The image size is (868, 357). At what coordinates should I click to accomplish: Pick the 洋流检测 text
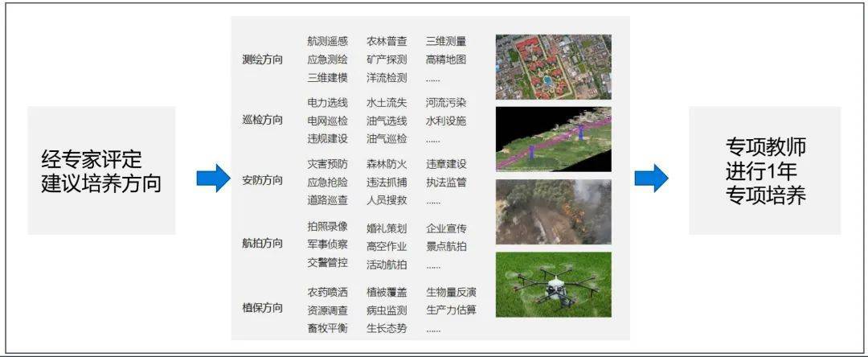pos(387,78)
